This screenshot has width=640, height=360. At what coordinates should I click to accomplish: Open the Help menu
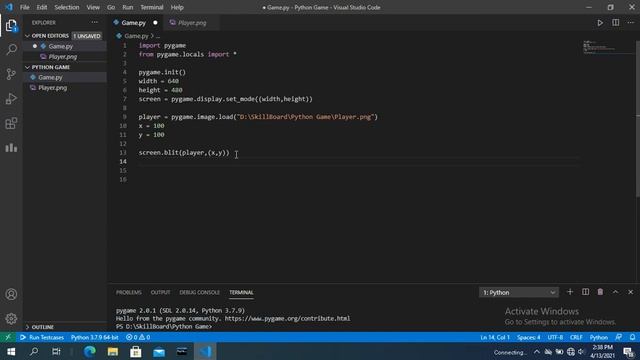[177, 7]
